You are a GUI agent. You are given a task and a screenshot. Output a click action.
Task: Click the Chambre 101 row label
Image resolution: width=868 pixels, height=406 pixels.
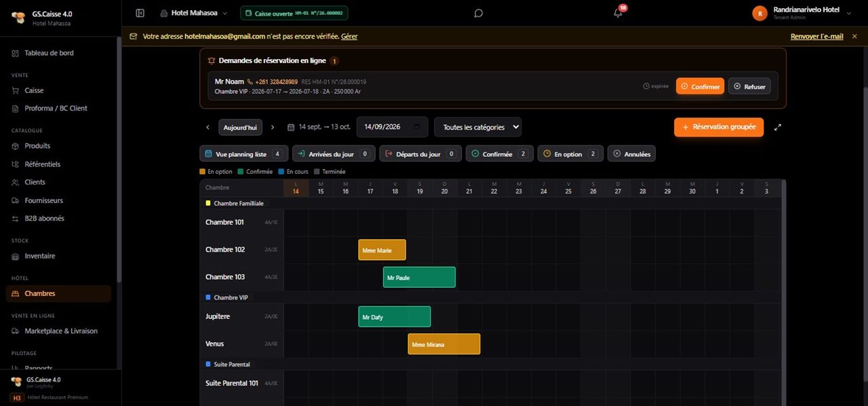point(224,222)
